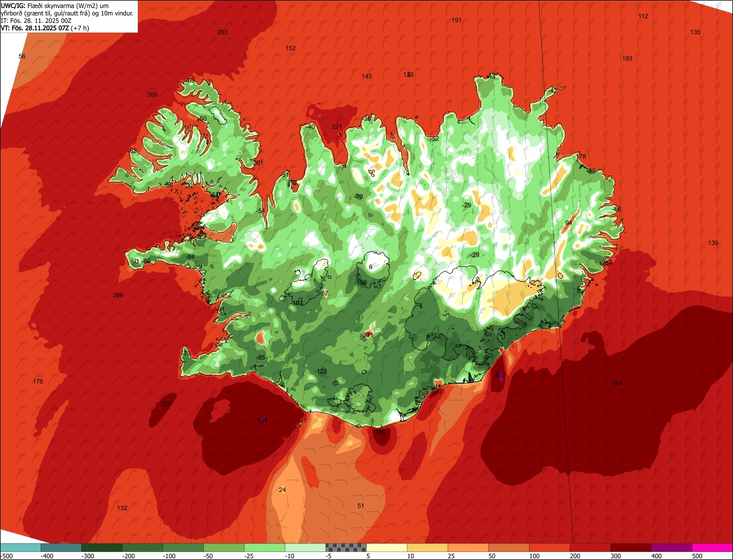Click the land value -84
Viewport: 733px width, 560px height.
pyautogui.click(x=190, y=257)
